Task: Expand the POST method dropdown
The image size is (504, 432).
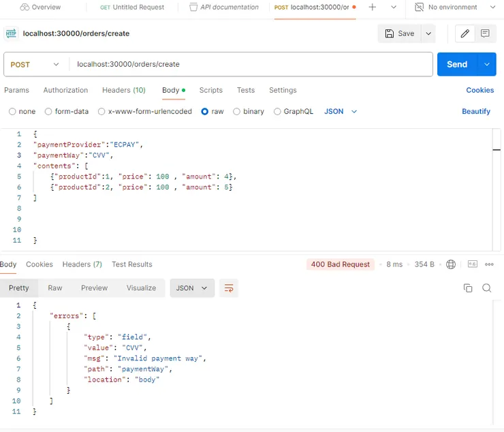Action: click(35, 65)
